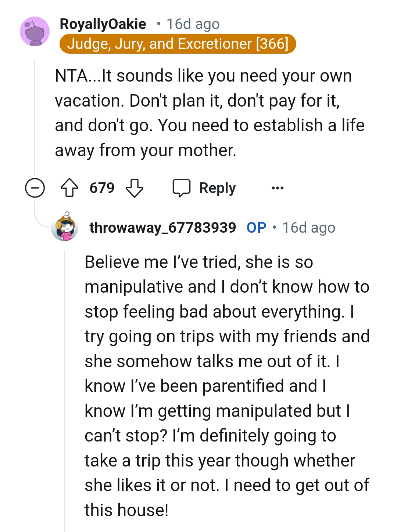Expand hidden options under RoyallyOakie's comment

click(278, 188)
